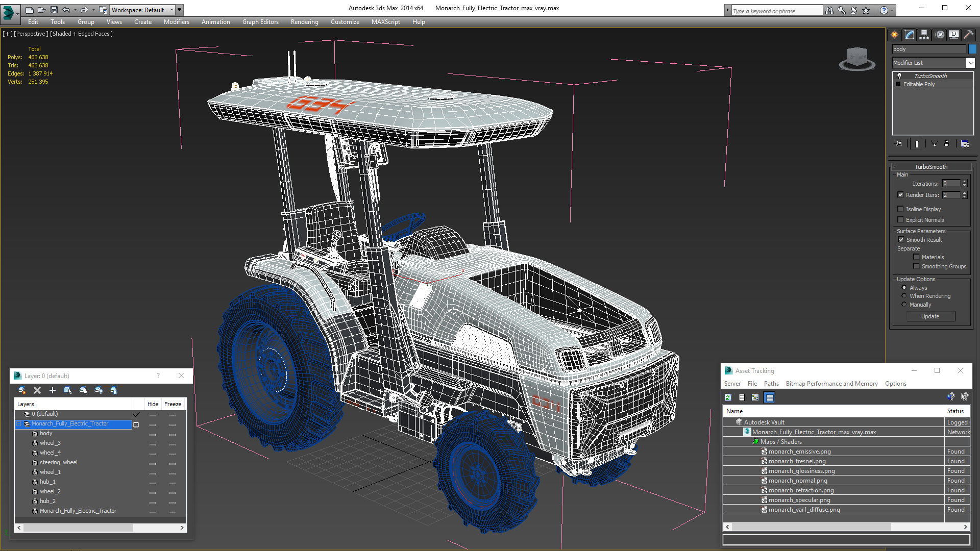Click the list view icon in Asset Tracking
The image size is (980, 551).
point(742,397)
